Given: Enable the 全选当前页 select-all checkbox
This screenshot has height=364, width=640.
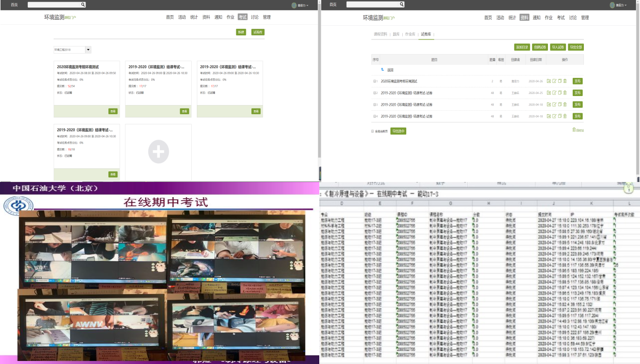Looking at the screenshot, I should 373,131.
